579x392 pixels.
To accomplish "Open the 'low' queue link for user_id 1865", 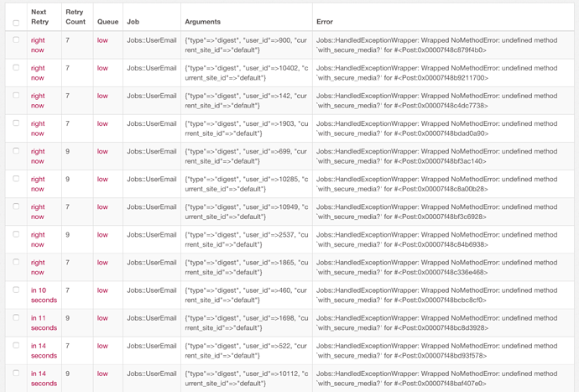I will click(x=102, y=263).
